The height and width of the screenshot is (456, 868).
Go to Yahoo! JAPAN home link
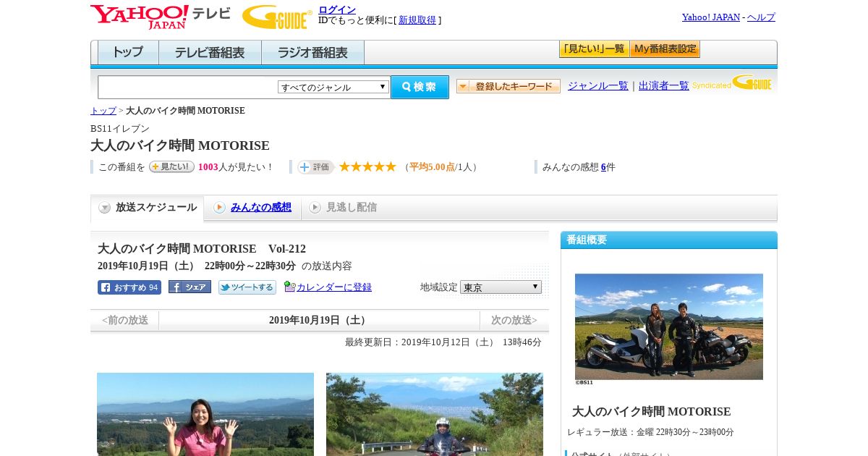tap(711, 17)
